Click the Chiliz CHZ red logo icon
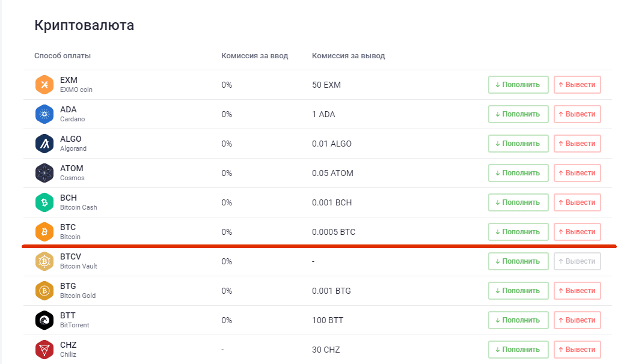This screenshot has width=630, height=364. (x=44, y=350)
